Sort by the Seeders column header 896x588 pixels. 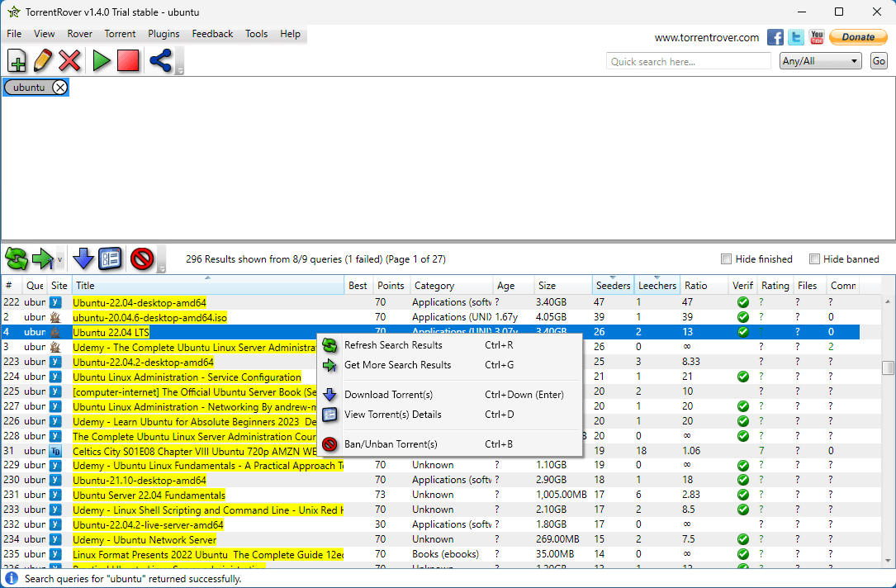tap(613, 285)
